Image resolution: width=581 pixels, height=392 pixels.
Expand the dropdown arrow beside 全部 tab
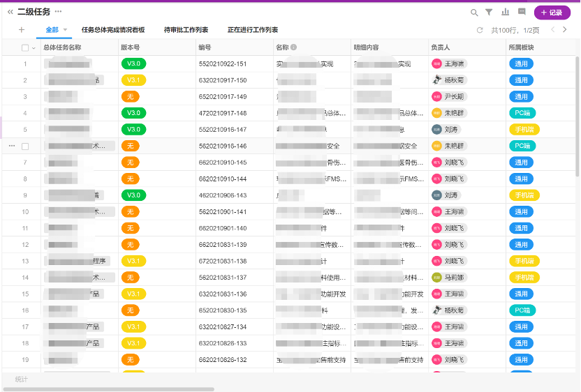[x=66, y=30]
